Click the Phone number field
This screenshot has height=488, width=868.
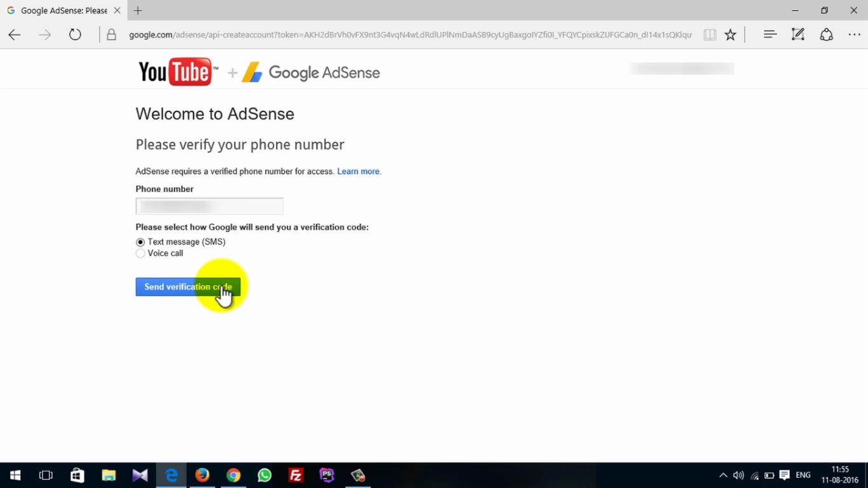(x=209, y=206)
